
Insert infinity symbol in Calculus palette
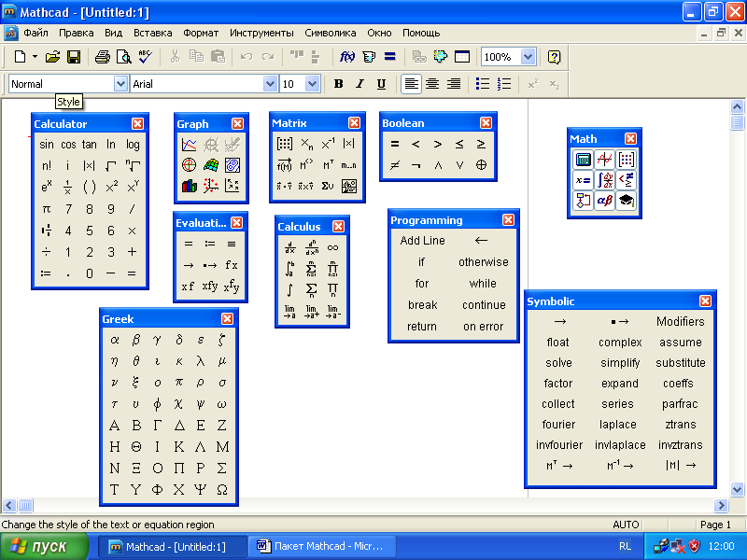pyautogui.click(x=332, y=247)
